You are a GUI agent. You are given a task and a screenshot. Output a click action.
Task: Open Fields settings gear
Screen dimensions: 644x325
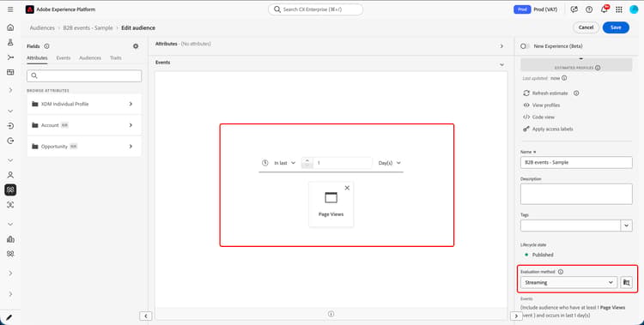point(136,46)
